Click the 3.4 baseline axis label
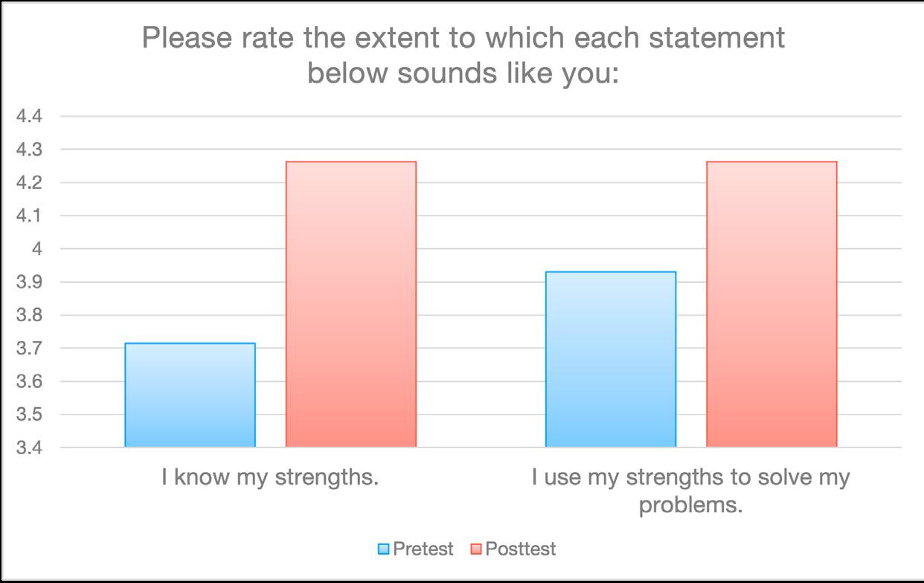 coord(31,448)
